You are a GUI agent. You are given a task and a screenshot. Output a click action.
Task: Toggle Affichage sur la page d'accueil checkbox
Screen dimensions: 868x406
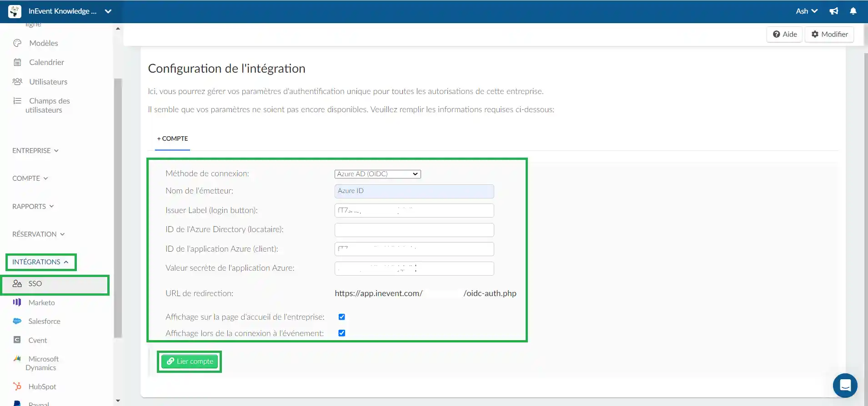click(342, 317)
